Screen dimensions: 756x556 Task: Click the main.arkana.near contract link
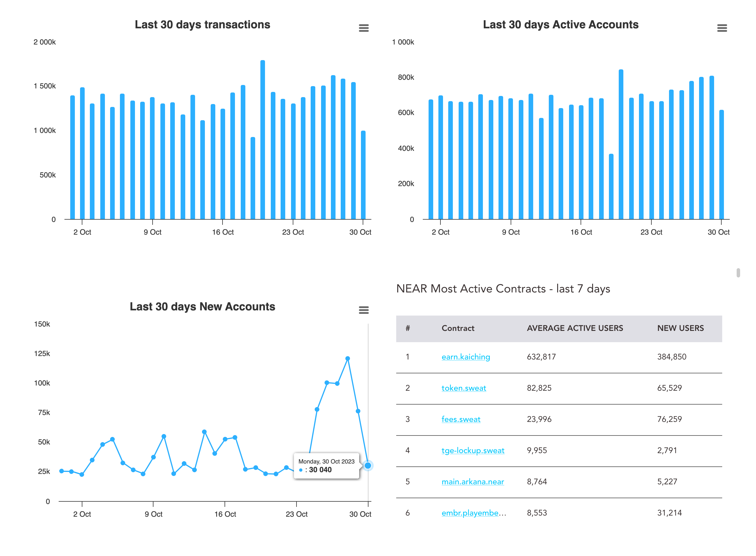[472, 482]
